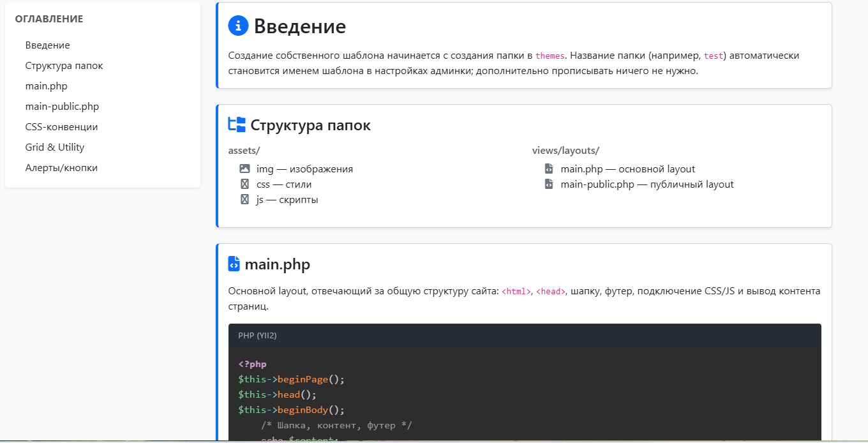Go to Структура папок in the sidebar

[x=64, y=66]
